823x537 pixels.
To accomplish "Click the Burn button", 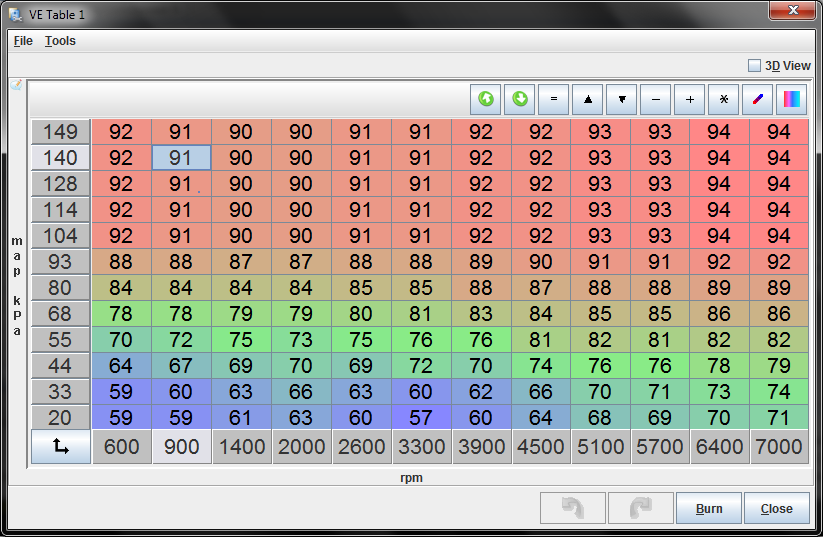I will coord(708,508).
